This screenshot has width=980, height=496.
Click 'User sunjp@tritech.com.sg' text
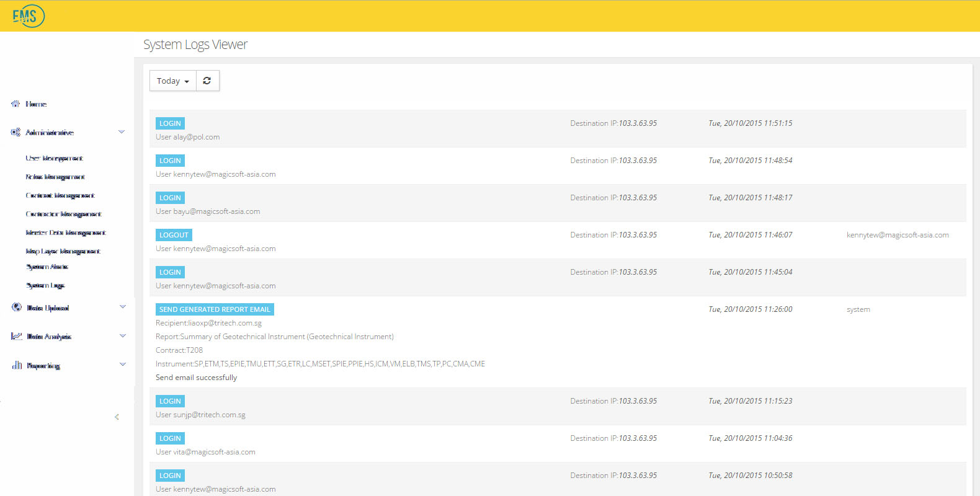(x=200, y=415)
